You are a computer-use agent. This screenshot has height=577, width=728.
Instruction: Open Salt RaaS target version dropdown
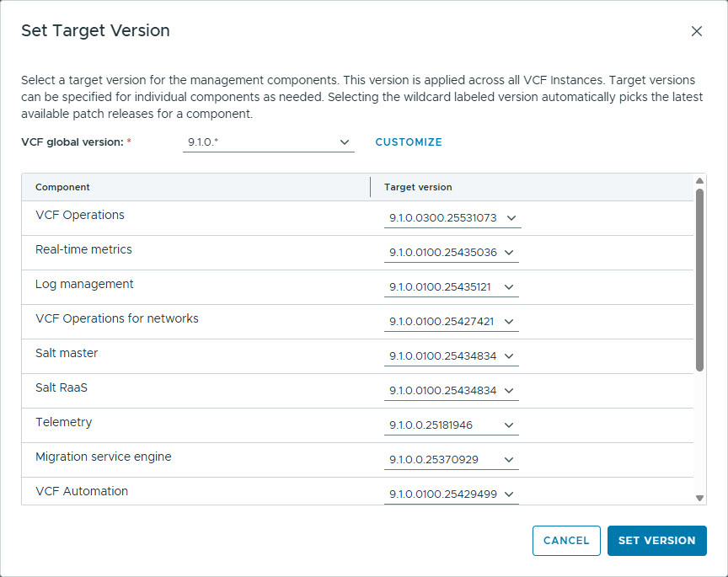pos(452,390)
